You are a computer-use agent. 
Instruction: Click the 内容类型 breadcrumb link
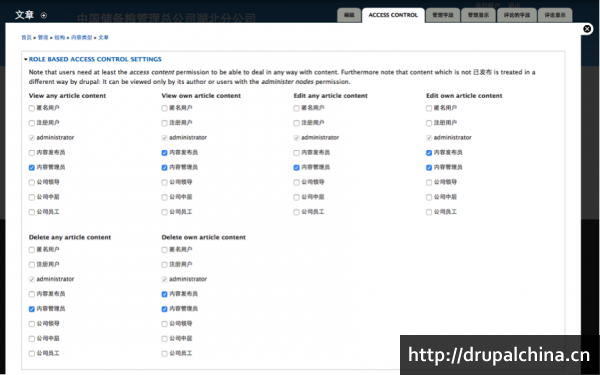pos(82,38)
